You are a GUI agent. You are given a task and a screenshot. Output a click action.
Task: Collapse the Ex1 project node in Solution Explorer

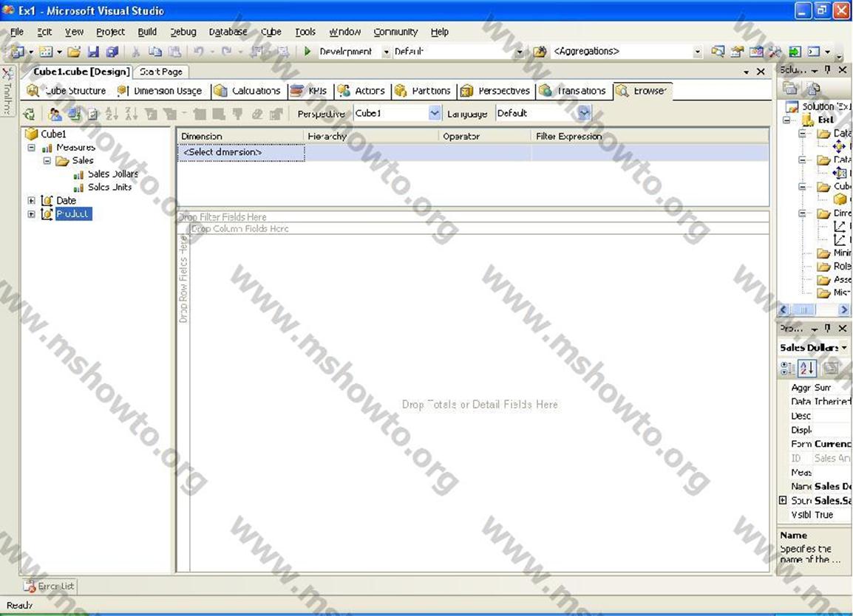tap(787, 120)
